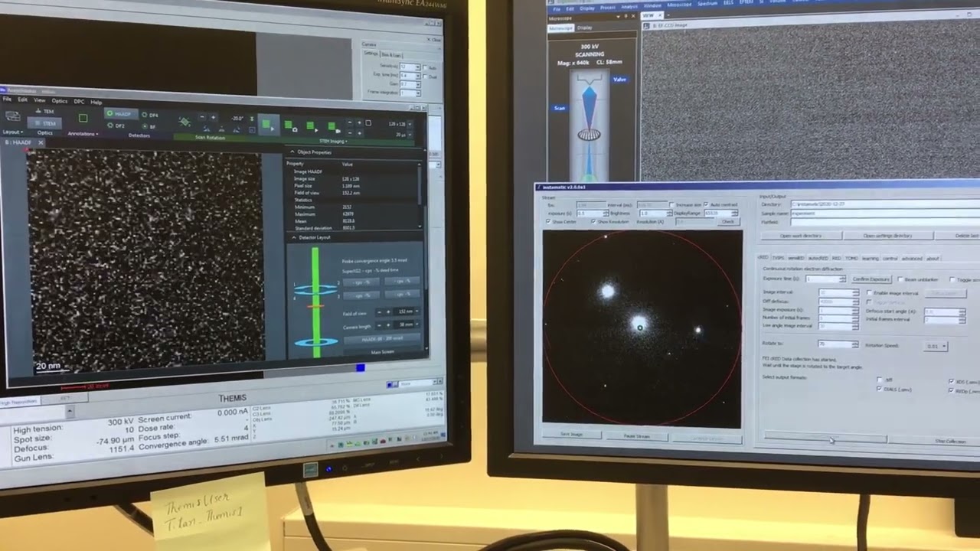
Task: Toggle Show Center checkbox
Action: click(x=548, y=221)
